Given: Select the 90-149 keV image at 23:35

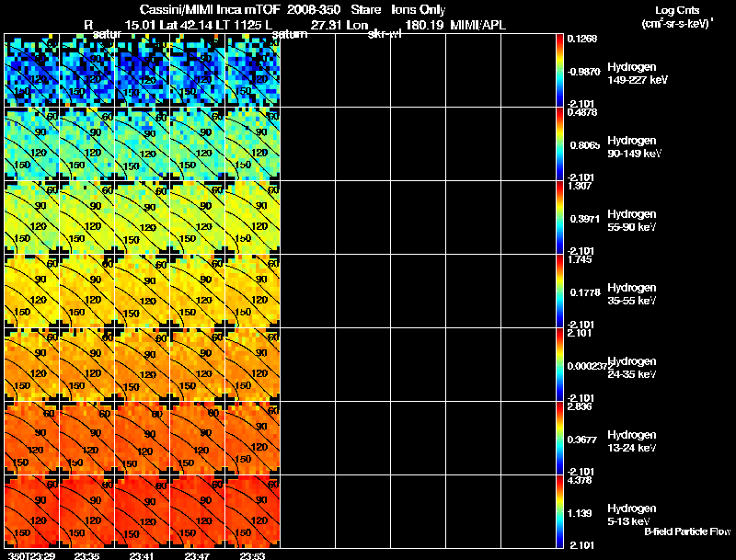Looking at the screenshot, I should pyautogui.click(x=86, y=143).
